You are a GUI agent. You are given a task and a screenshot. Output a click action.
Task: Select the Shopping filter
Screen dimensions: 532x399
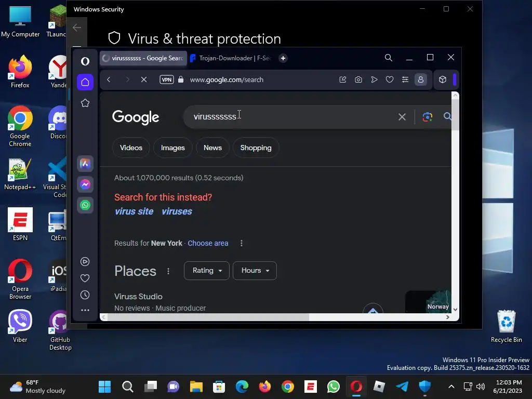256,148
